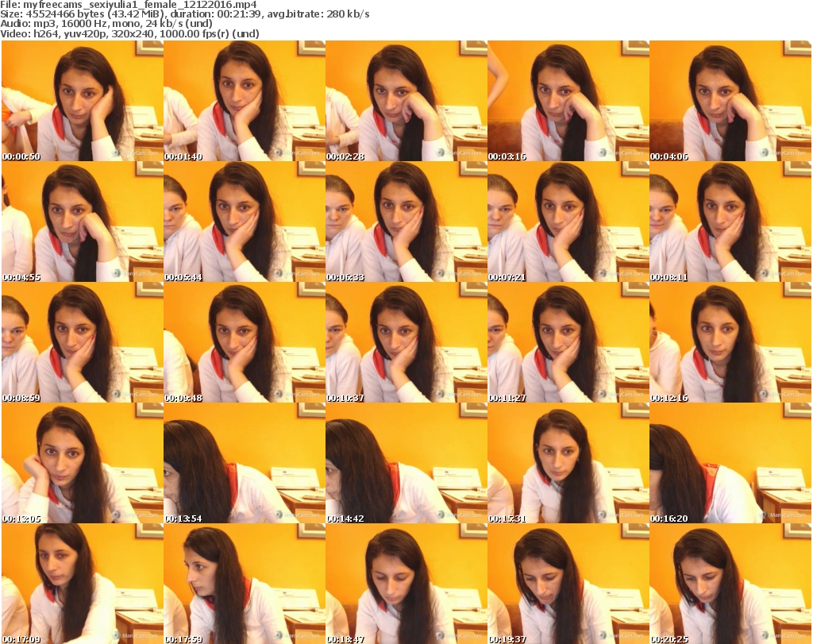Select the frame timestamped 00:17:59
The width and height of the screenshot is (813, 644).
(245, 584)
